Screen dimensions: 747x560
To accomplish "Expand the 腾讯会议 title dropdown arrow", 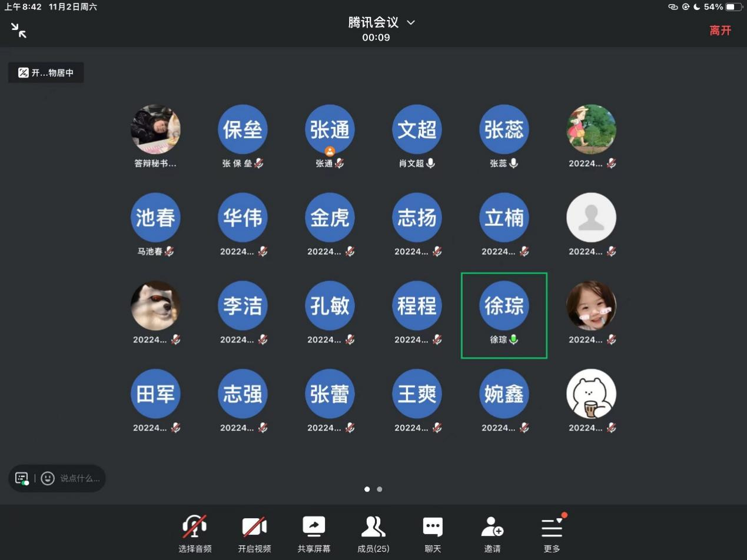I will pos(411,22).
